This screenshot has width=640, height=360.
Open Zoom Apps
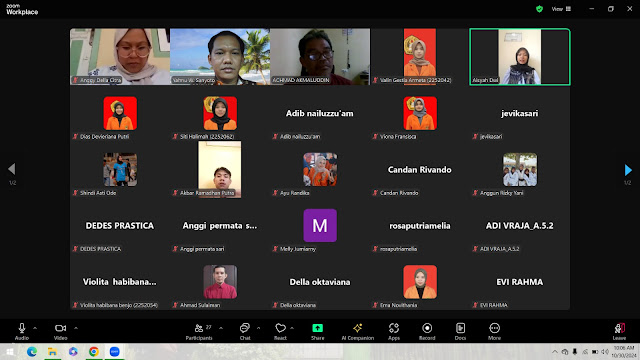pyautogui.click(x=394, y=331)
